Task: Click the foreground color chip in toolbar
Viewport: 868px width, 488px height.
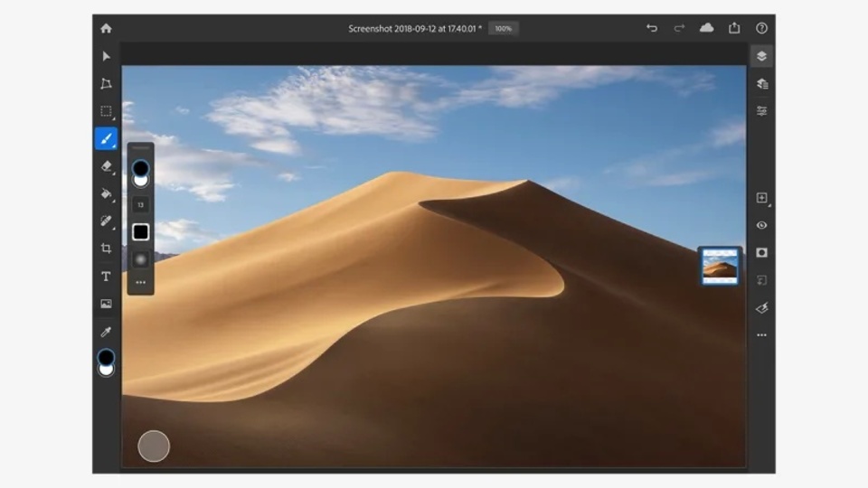Action: pyautogui.click(x=106, y=357)
